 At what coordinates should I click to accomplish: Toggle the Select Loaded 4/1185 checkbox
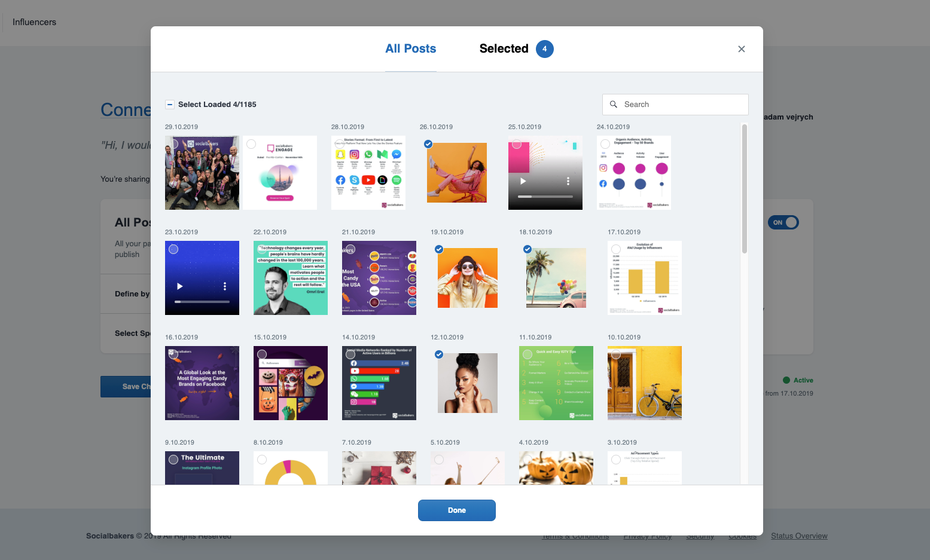click(x=170, y=105)
